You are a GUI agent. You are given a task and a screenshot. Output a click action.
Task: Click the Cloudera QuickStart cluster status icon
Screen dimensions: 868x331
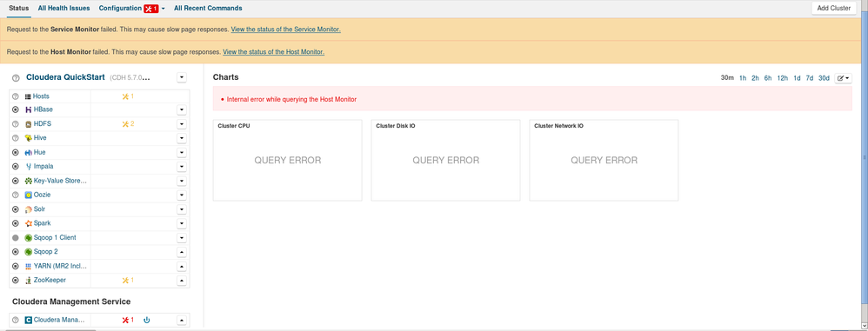[16, 78]
